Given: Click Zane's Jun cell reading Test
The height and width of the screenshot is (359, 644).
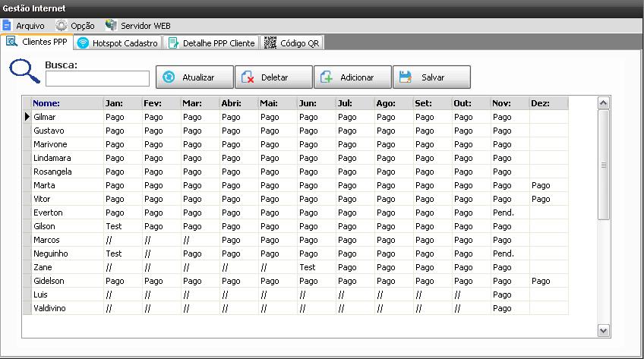Looking at the screenshot, I should 316,267.
